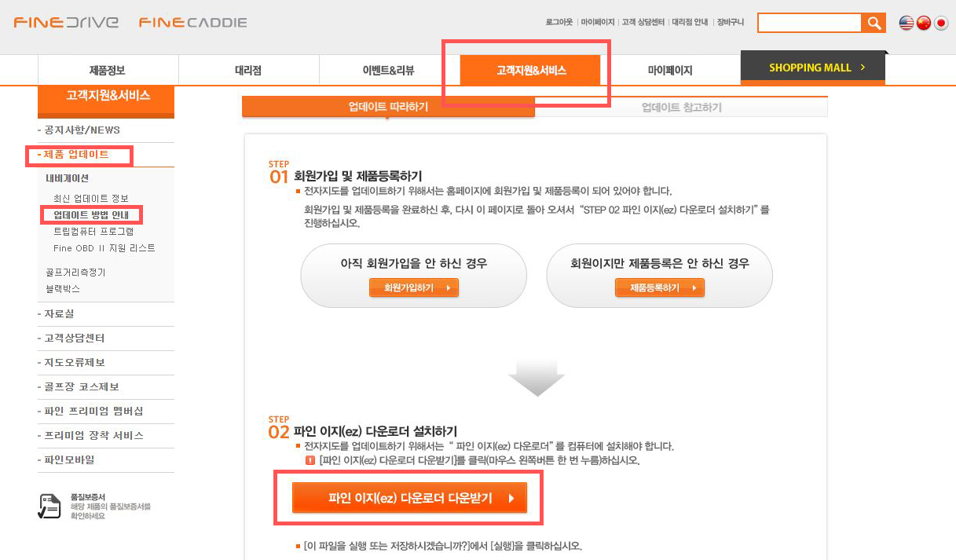Open the 대리점 main menu
Screen dimensions: 956x560
(248, 70)
